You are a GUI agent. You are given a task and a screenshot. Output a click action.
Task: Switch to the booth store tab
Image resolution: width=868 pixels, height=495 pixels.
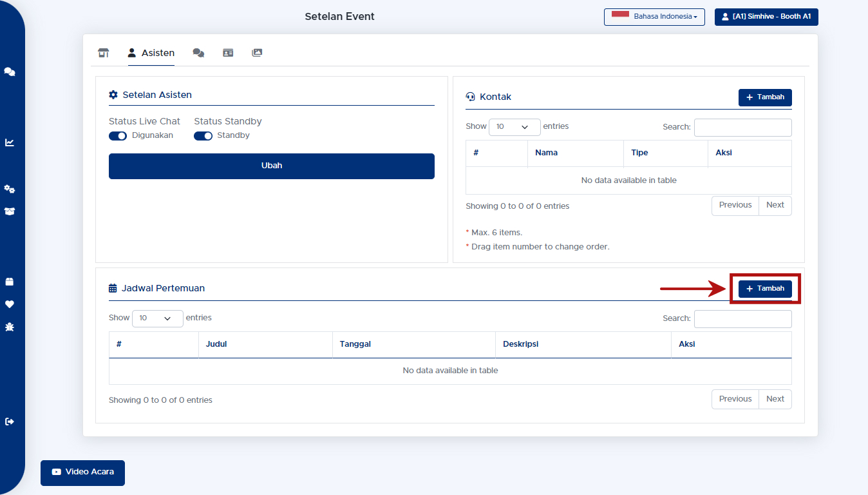(x=104, y=53)
